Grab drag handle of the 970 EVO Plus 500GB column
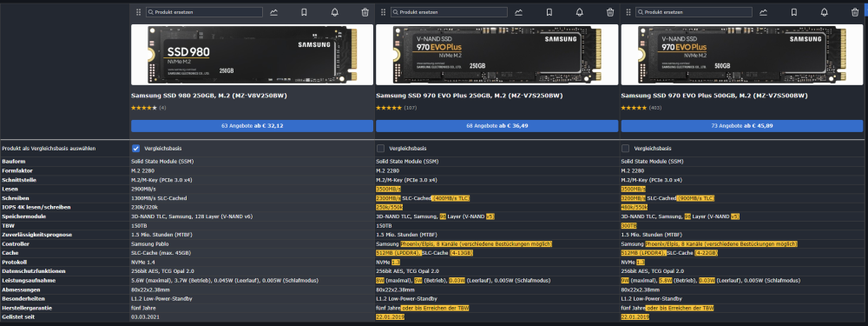Image resolution: width=868 pixels, height=326 pixels. (628, 12)
